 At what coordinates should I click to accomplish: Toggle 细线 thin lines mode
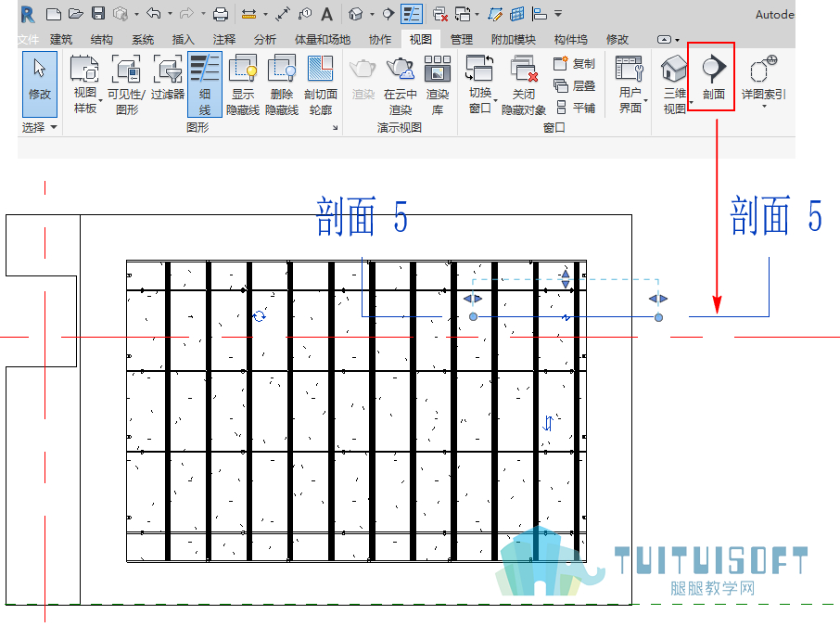point(205,84)
